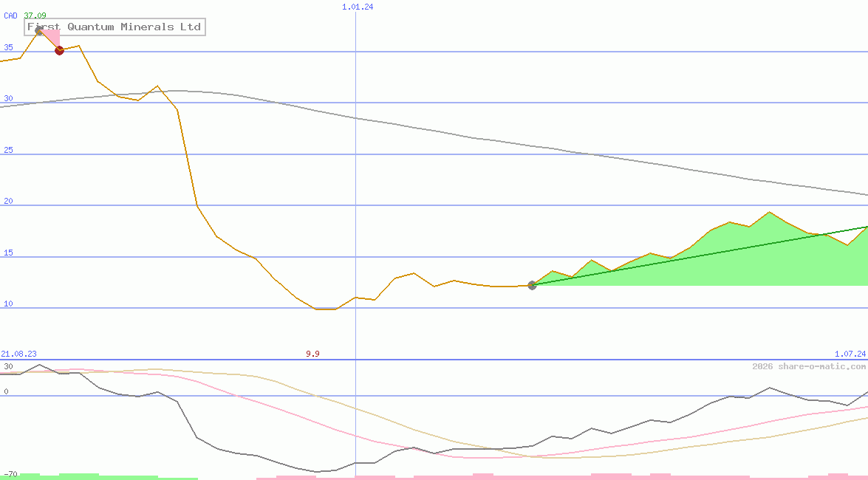Click the -70 indicator axis label
The width and height of the screenshot is (868, 480).
[x=10, y=475]
